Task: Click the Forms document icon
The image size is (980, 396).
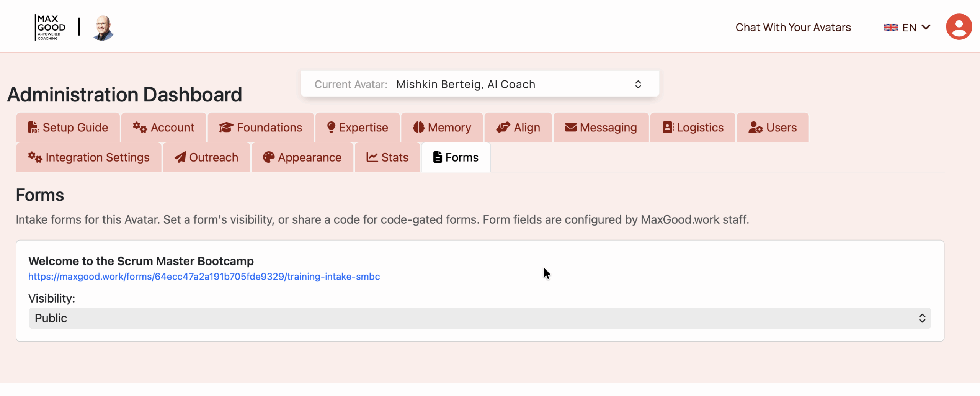Action: point(438,157)
